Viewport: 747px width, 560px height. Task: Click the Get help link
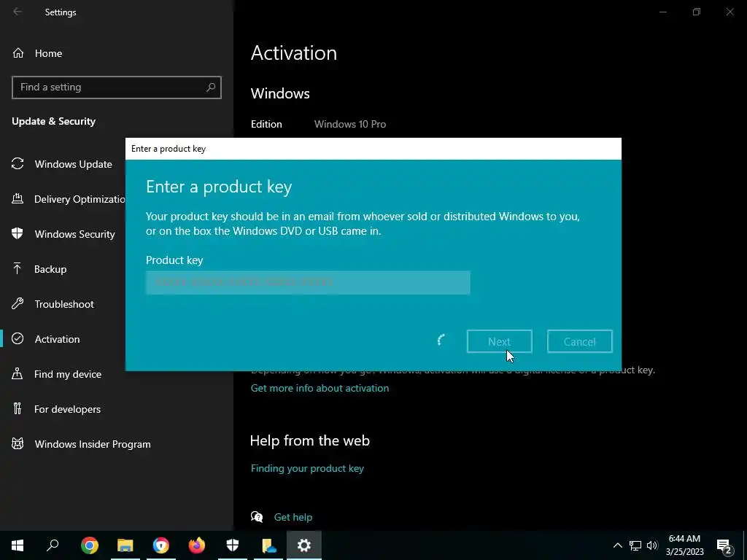tap(293, 517)
